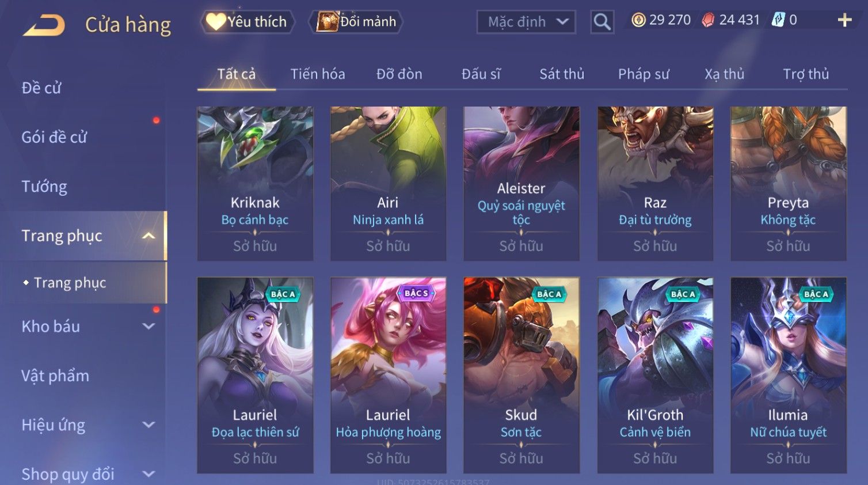Collapse the Trang phục sidebar section
This screenshot has width=868, height=485.
149,236
